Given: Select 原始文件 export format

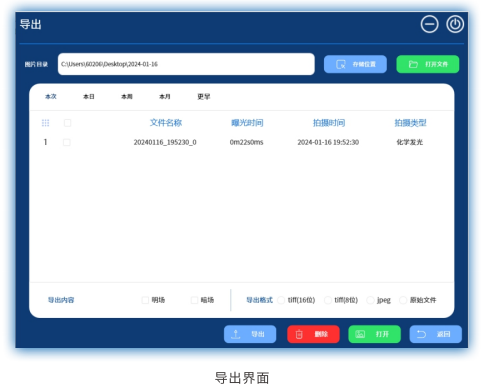Looking at the screenshot, I should click(x=403, y=300).
